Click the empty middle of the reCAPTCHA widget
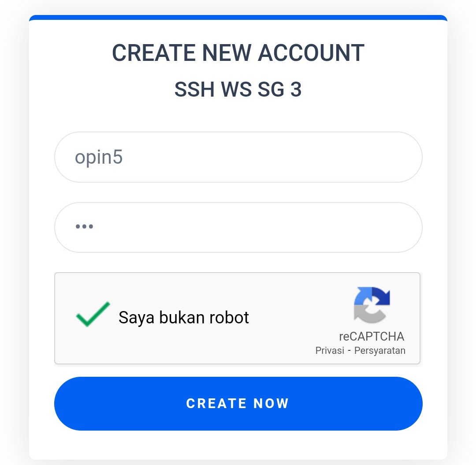The image size is (476, 465). point(291,318)
